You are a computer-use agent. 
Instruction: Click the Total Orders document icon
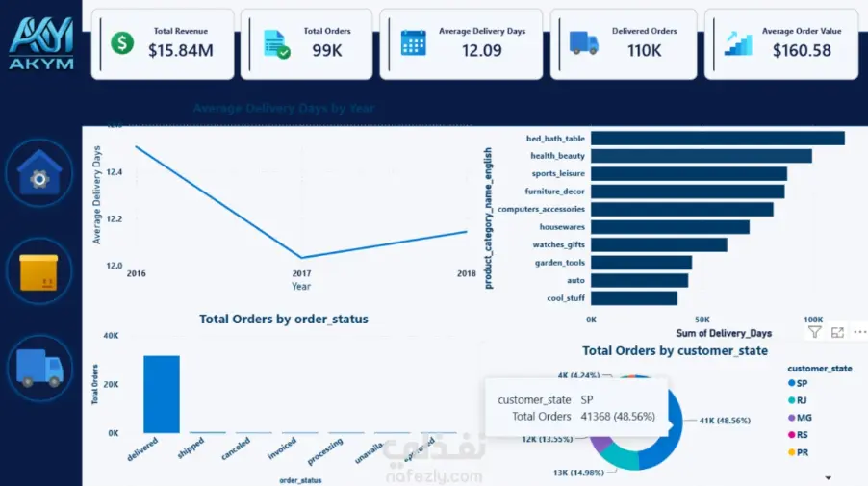coord(276,44)
